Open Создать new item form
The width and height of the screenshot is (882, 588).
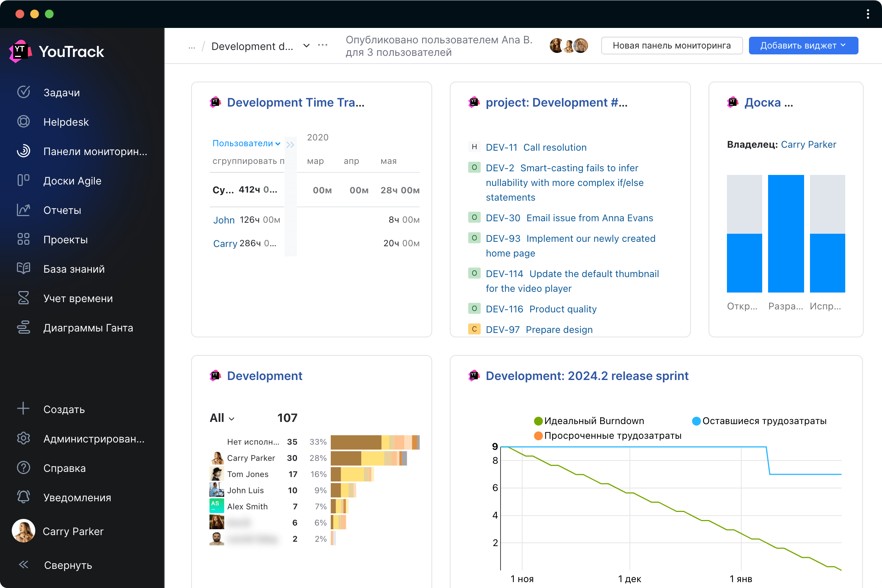coord(64,408)
